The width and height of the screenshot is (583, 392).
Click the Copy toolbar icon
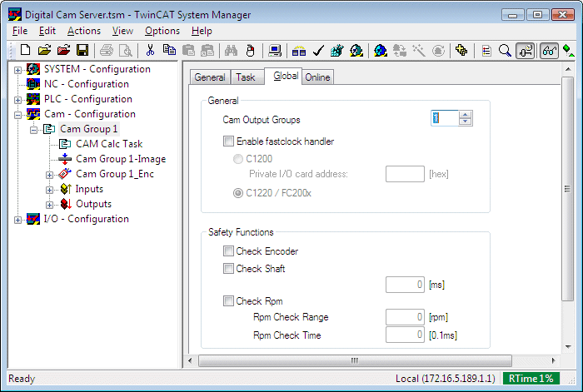coord(170,50)
